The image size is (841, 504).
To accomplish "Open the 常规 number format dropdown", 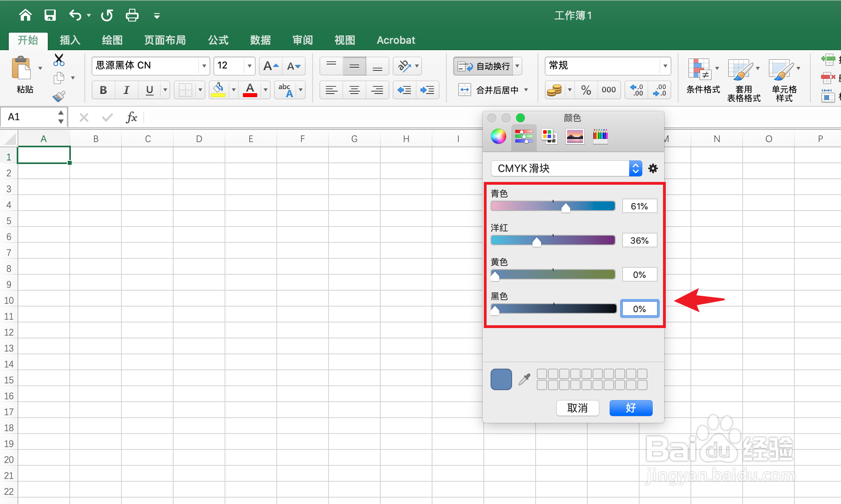I will coord(665,66).
